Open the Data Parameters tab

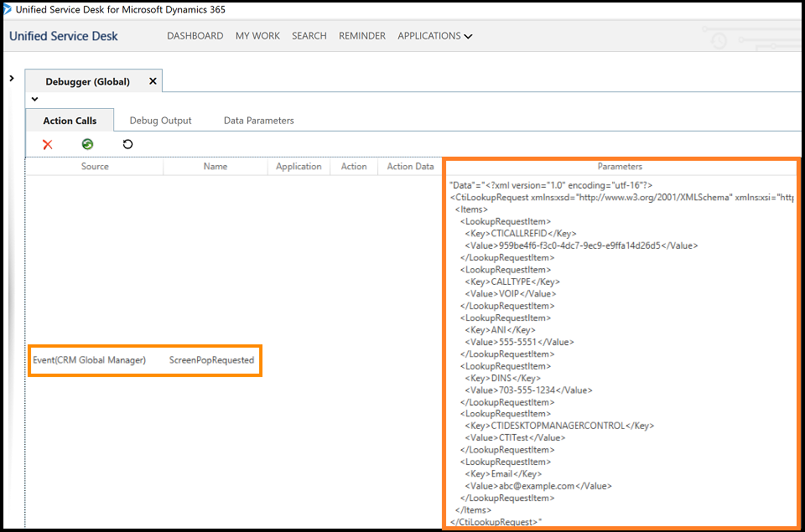(x=258, y=121)
